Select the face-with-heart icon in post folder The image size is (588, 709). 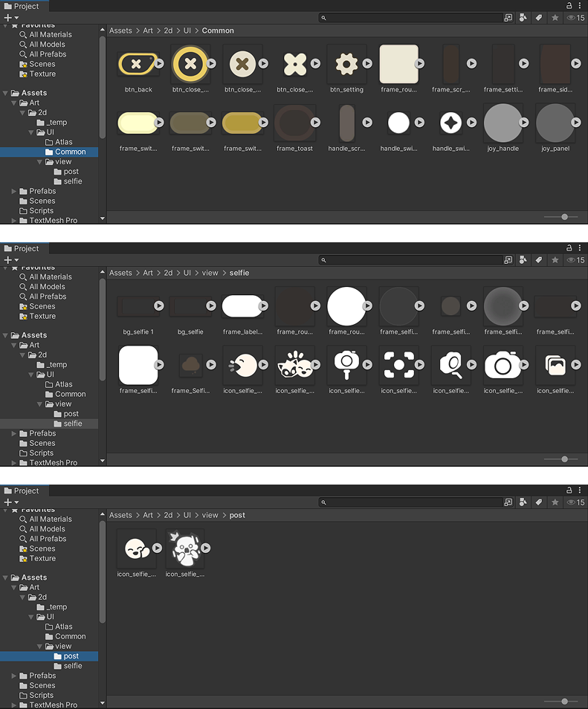click(x=137, y=548)
